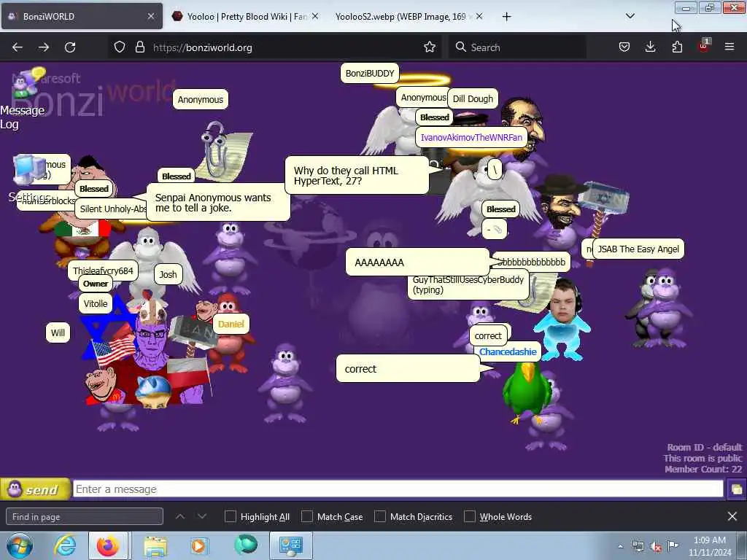747x560 pixels.
Task: Click the Josh name tag
Action: (x=168, y=274)
